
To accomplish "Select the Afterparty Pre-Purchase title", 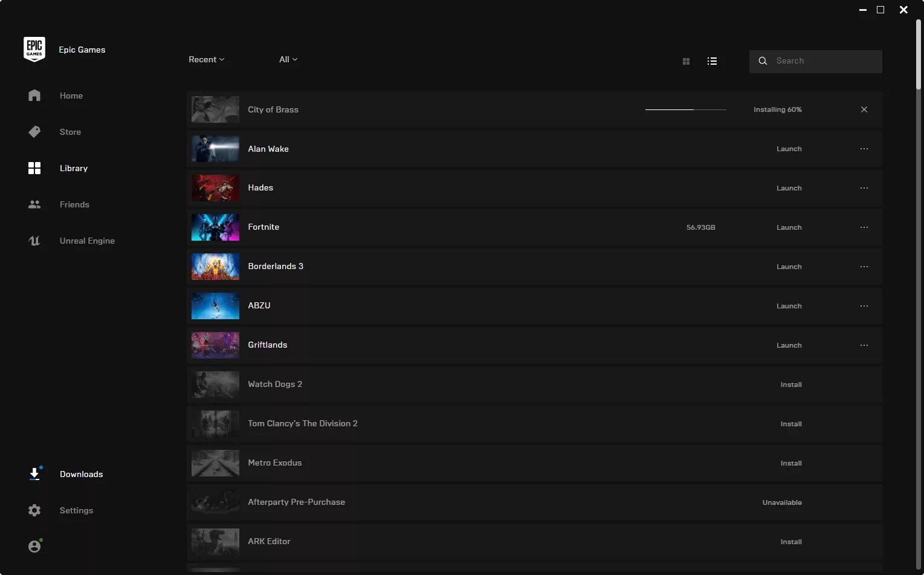I will [296, 502].
